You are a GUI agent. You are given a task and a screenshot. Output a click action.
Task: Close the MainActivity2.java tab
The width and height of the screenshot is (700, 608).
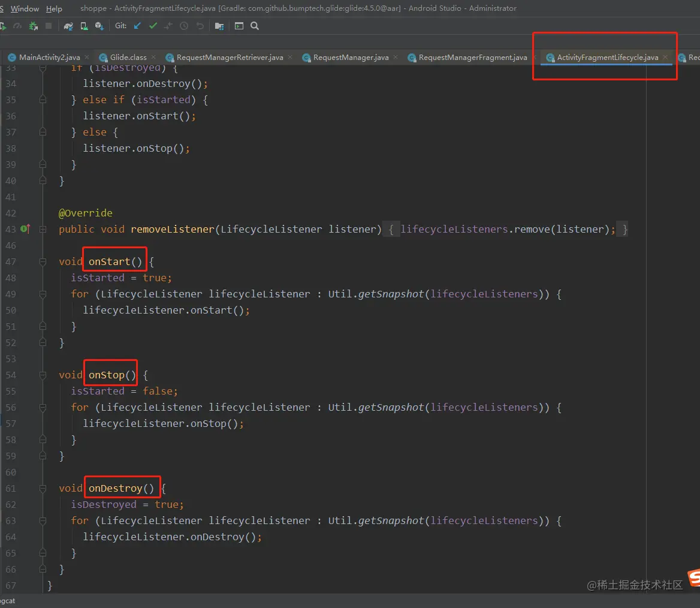point(87,57)
